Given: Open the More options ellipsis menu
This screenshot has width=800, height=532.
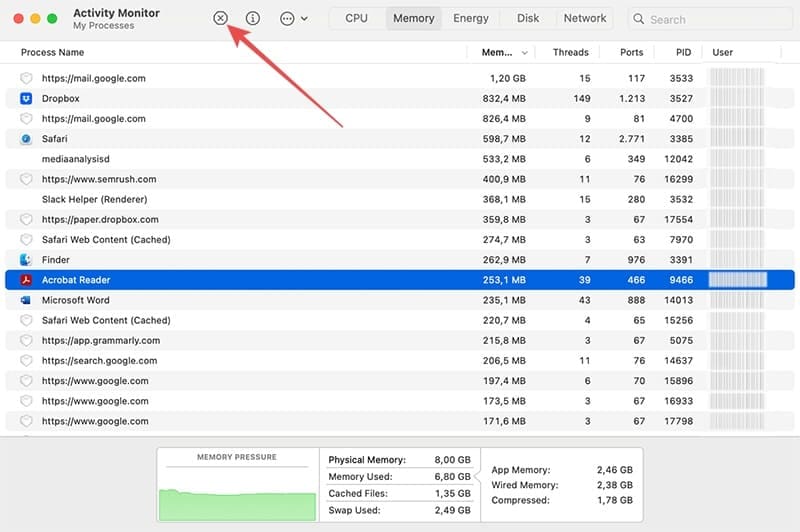Looking at the screenshot, I should [293, 19].
